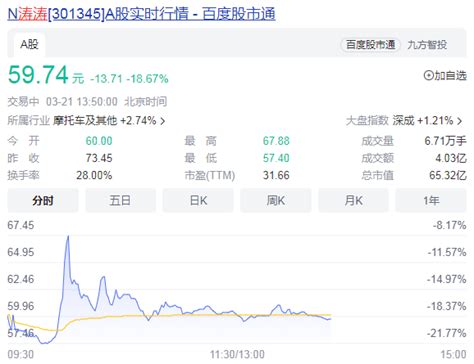Click the 成交量 value 6.71万手

(x=445, y=141)
